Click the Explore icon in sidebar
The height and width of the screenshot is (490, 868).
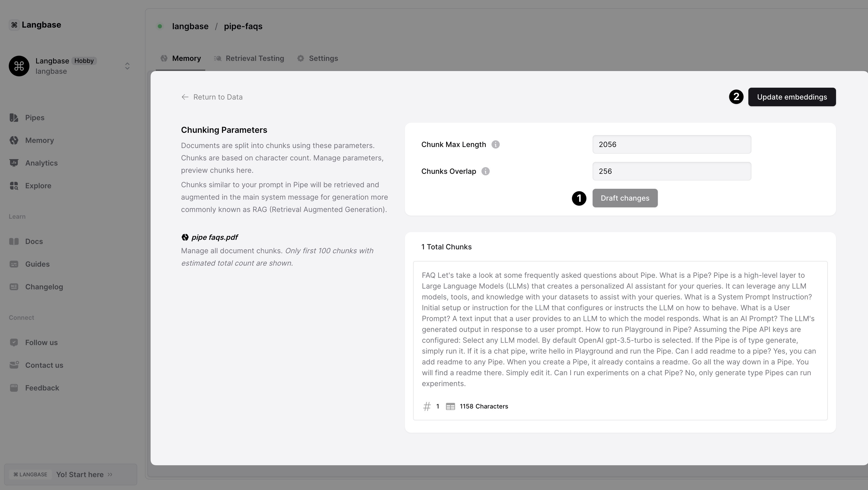tap(14, 186)
